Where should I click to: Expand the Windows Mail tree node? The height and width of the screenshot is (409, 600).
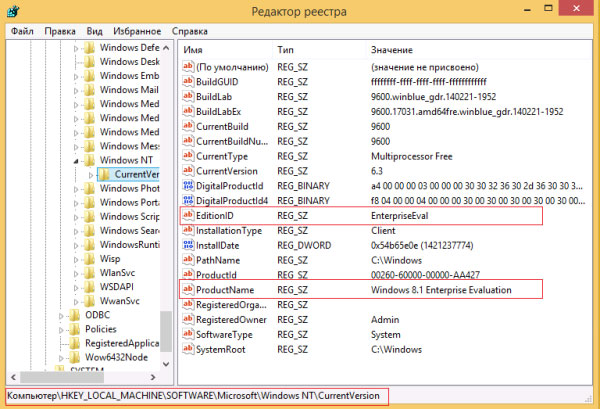(x=76, y=91)
